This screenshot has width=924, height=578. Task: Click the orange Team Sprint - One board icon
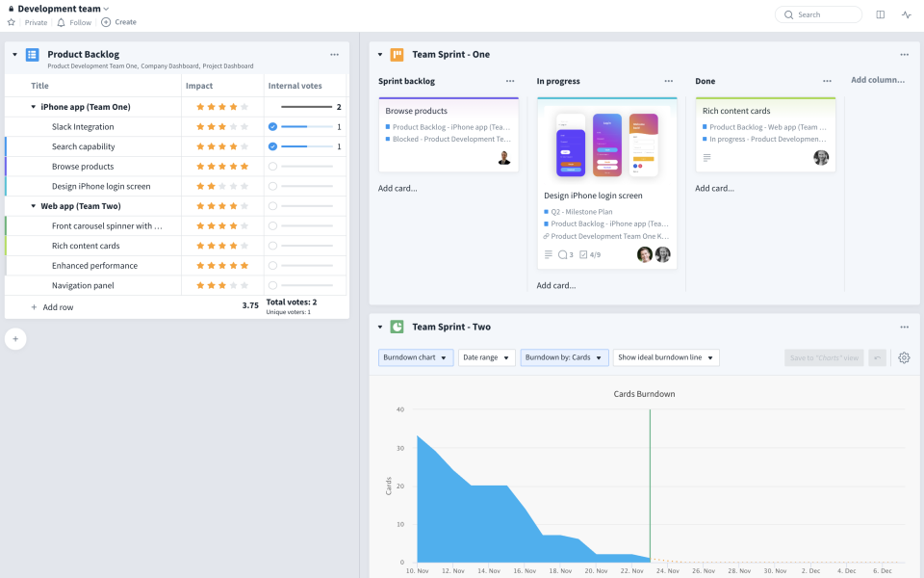(396, 55)
